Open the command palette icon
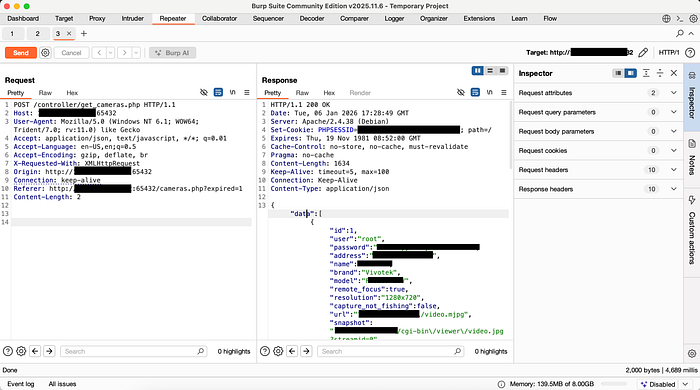The width and height of the screenshot is (700, 390). (x=679, y=18)
